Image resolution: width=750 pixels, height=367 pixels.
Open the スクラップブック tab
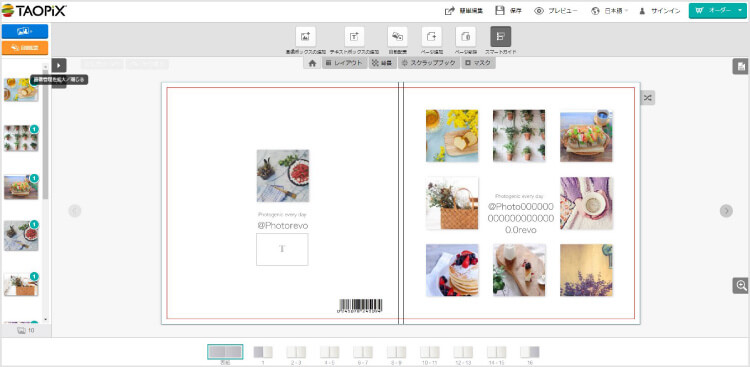(x=429, y=63)
